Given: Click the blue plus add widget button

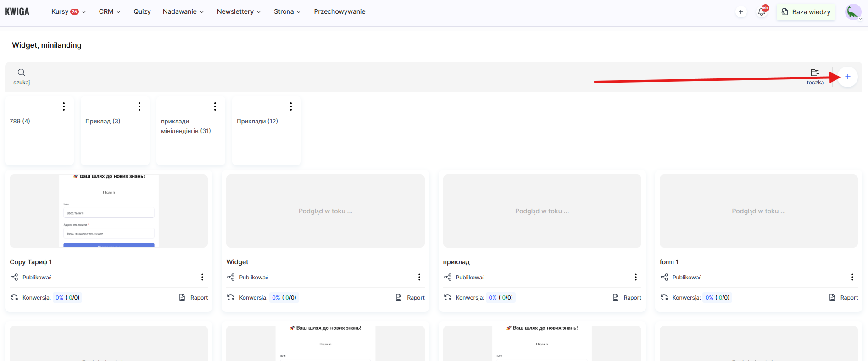Looking at the screenshot, I should pyautogui.click(x=847, y=77).
